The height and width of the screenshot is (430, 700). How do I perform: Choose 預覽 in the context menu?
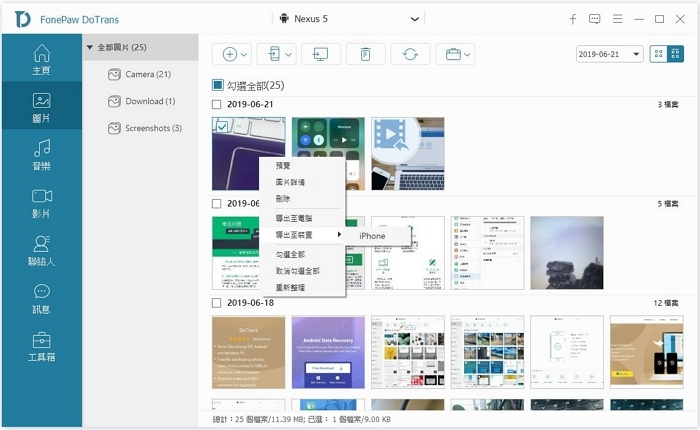click(283, 166)
